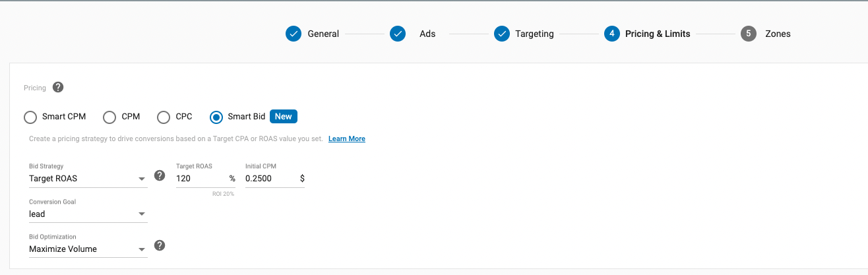
Task: Select the Smart CPM radio button
Action: (x=30, y=117)
